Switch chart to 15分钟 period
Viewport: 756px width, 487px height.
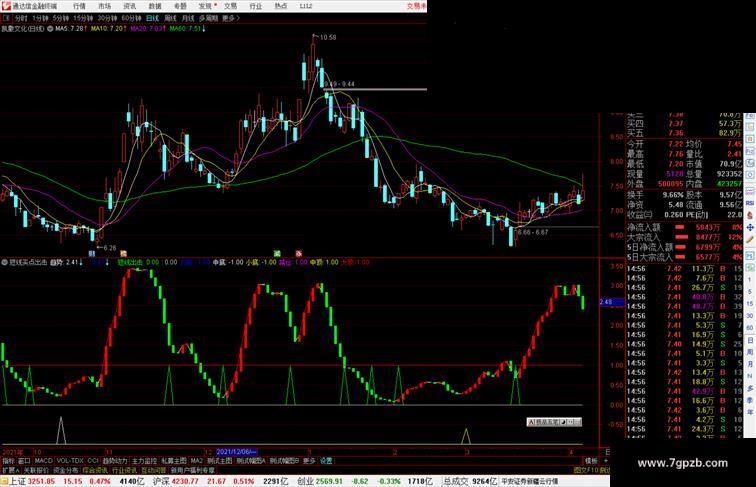(x=83, y=18)
